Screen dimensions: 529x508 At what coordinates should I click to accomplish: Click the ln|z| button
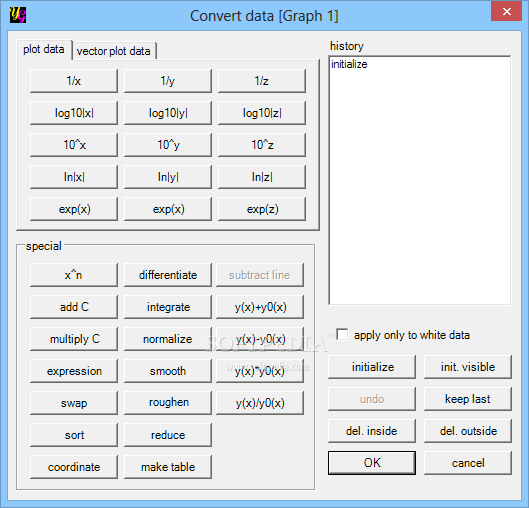click(x=262, y=177)
